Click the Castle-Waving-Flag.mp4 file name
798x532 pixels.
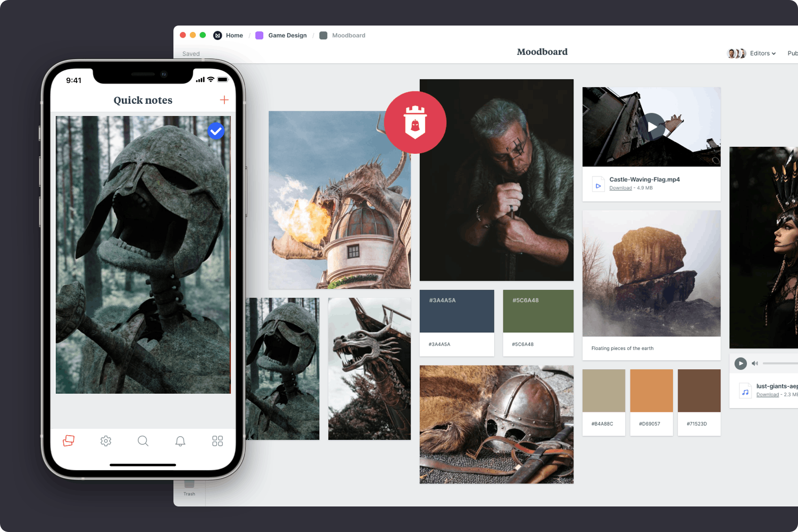click(x=645, y=179)
